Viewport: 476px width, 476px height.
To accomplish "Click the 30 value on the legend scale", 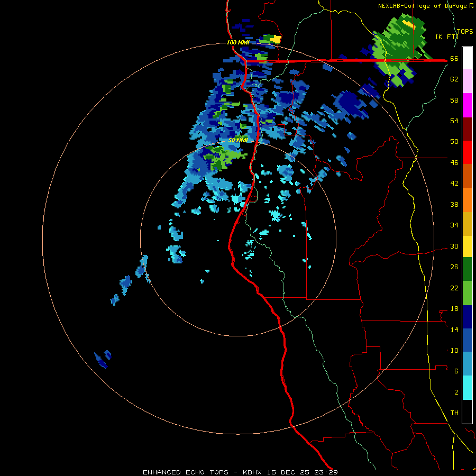I will coord(454,246).
